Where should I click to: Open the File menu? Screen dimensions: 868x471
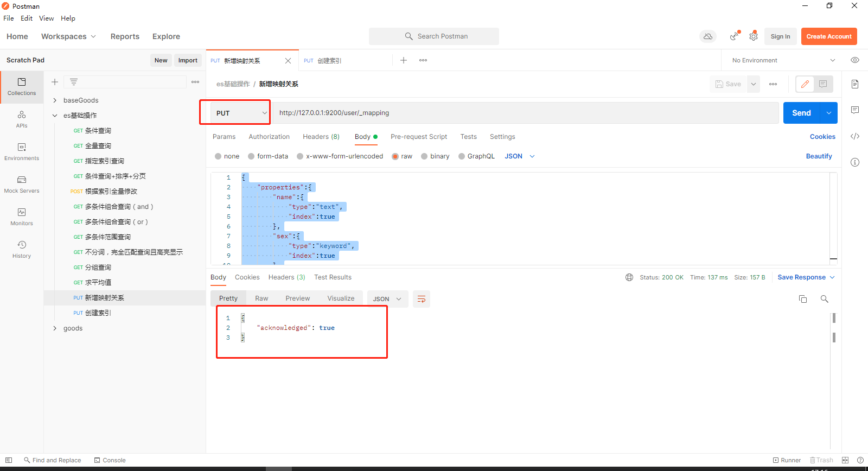coord(9,18)
